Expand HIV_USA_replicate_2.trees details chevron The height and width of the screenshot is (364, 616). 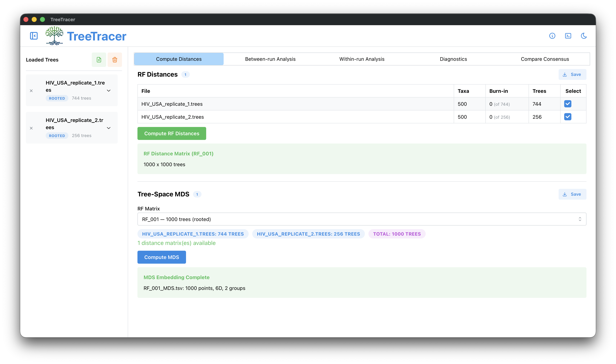coord(109,128)
